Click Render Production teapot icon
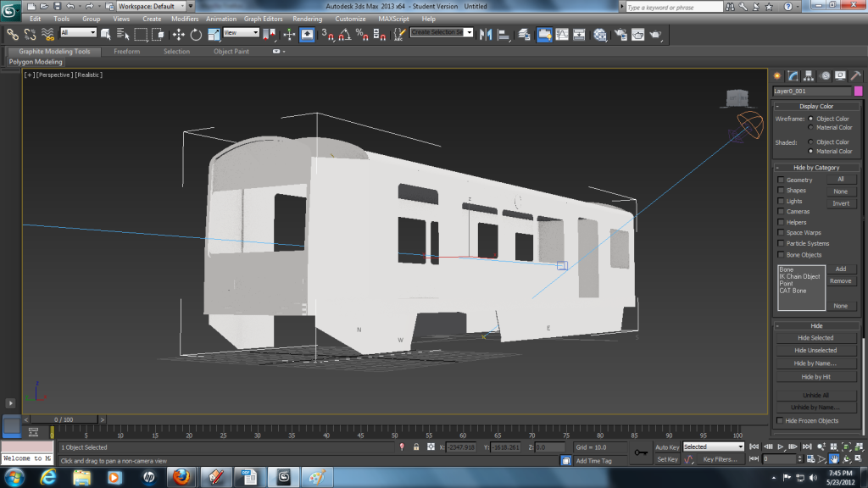The image size is (868, 488). [655, 35]
